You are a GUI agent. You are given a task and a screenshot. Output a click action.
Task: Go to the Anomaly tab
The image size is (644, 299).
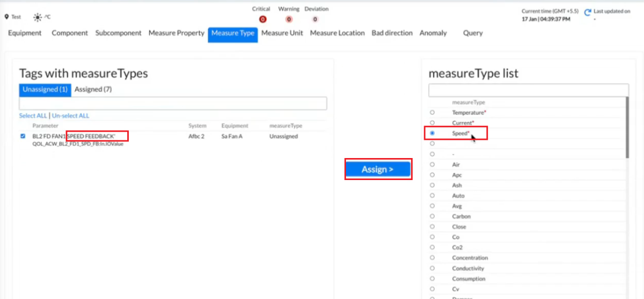pos(433,33)
